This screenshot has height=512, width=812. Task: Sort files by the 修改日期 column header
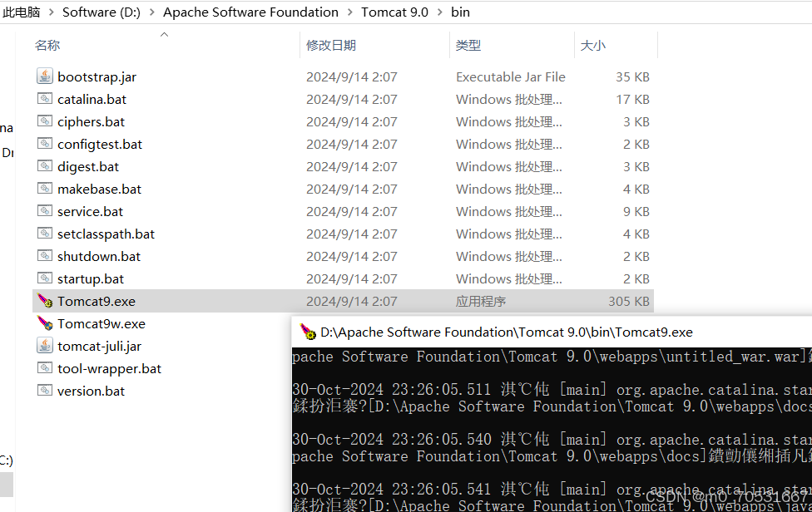pos(331,46)
